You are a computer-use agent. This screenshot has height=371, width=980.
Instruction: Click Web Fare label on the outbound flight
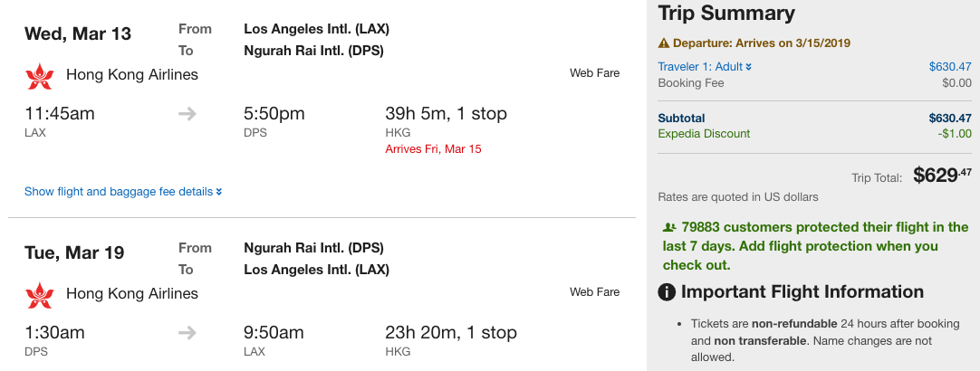click(594, 73)
